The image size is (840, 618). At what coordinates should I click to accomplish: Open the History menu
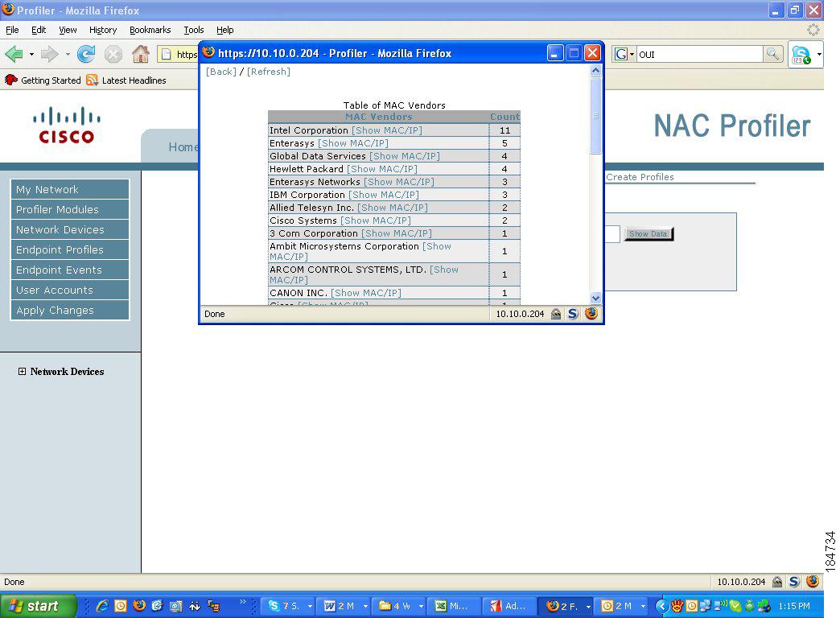pos(103,30)
